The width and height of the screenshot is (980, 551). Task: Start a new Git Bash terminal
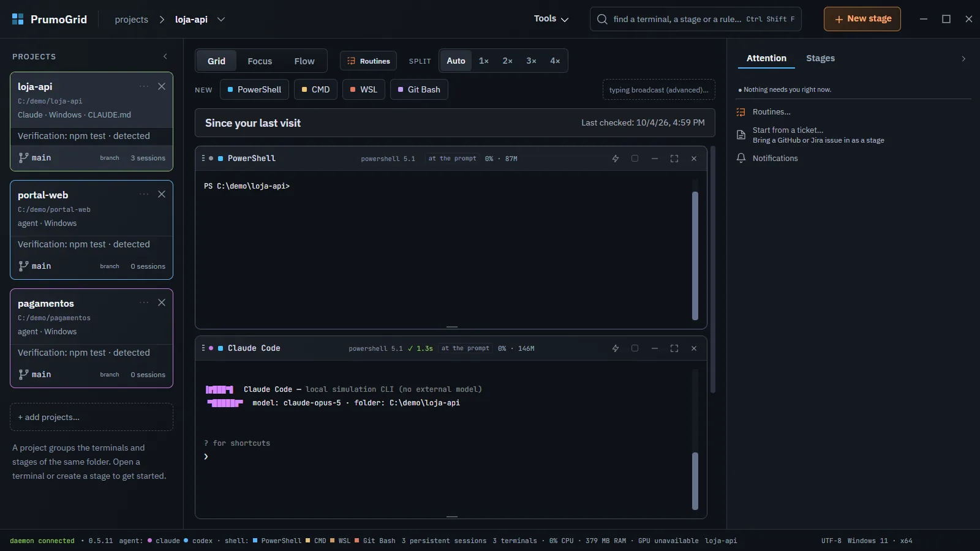(x=419, y=89)
